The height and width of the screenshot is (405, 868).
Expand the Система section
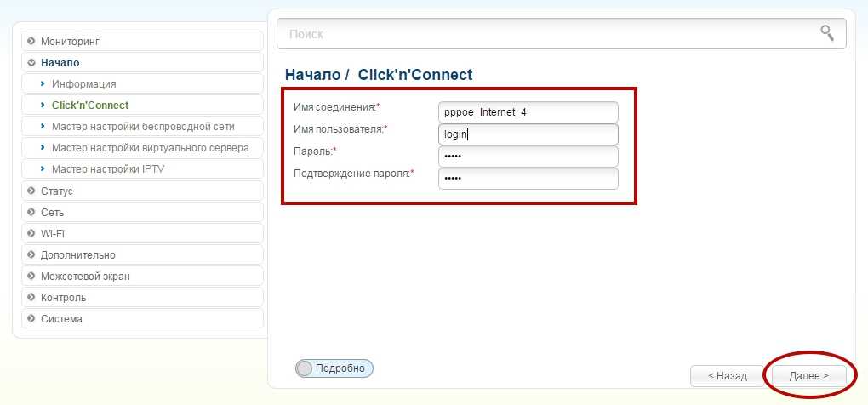tap(61, 319)
